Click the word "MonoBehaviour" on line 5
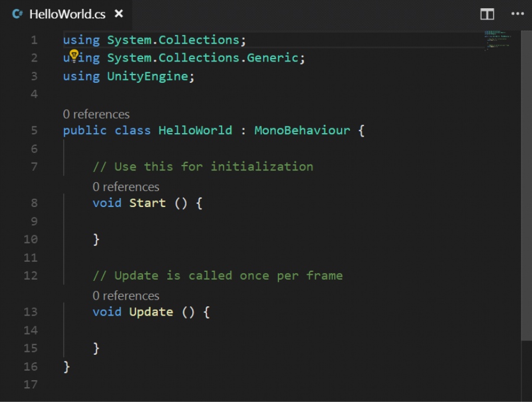Image resolution: width=532 pixels, height=402 pixels. click(x=302, y=130)
